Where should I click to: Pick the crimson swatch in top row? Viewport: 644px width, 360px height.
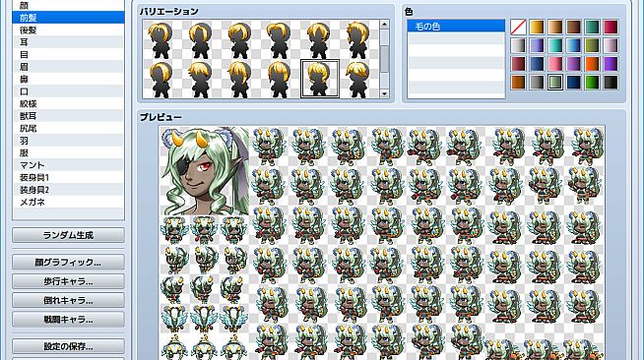click(611, 28)
